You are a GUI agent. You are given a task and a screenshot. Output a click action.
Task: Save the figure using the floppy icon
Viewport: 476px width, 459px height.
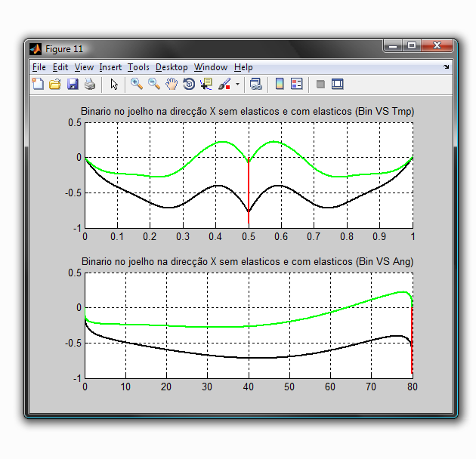pyautogui.click(x=73, y=84)
